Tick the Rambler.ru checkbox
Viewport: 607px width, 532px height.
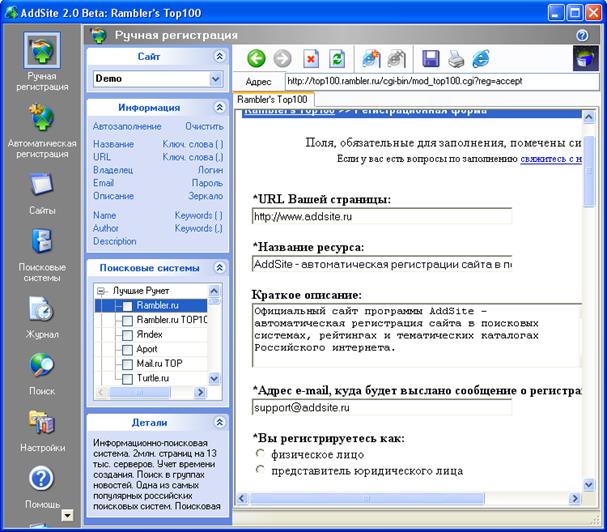[127, 306]
